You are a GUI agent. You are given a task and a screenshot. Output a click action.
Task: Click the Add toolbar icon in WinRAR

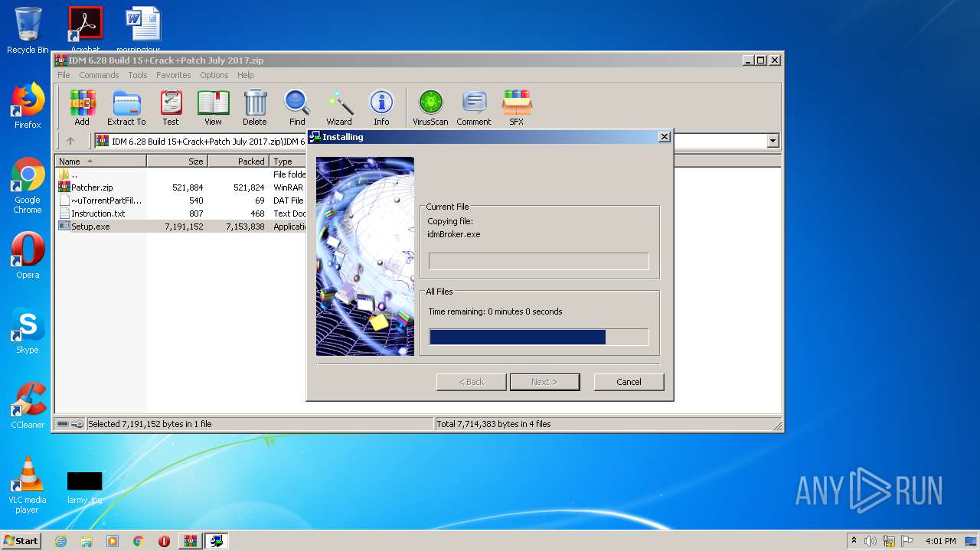(x=82, y=107)
